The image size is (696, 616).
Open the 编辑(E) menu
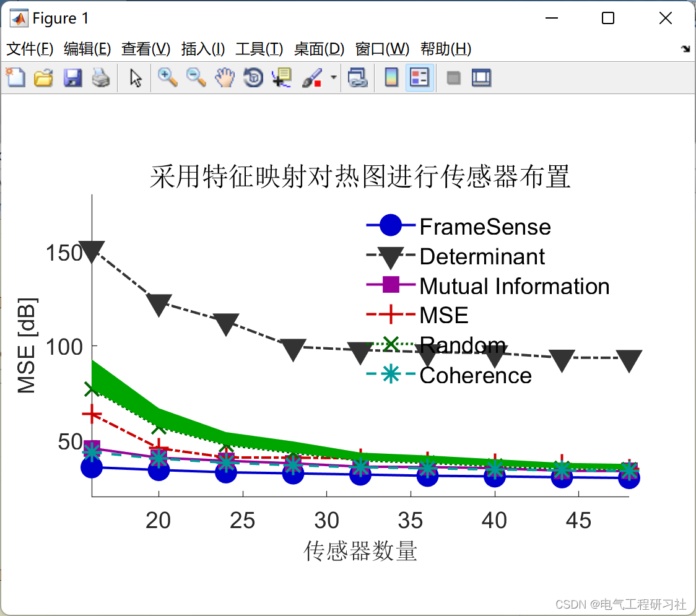[x=87, y=49]
